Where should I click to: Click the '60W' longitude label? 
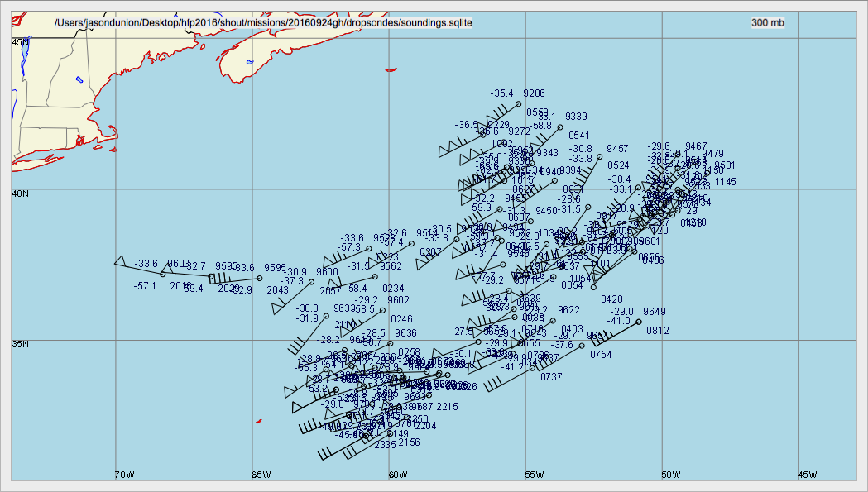[397, 475]
